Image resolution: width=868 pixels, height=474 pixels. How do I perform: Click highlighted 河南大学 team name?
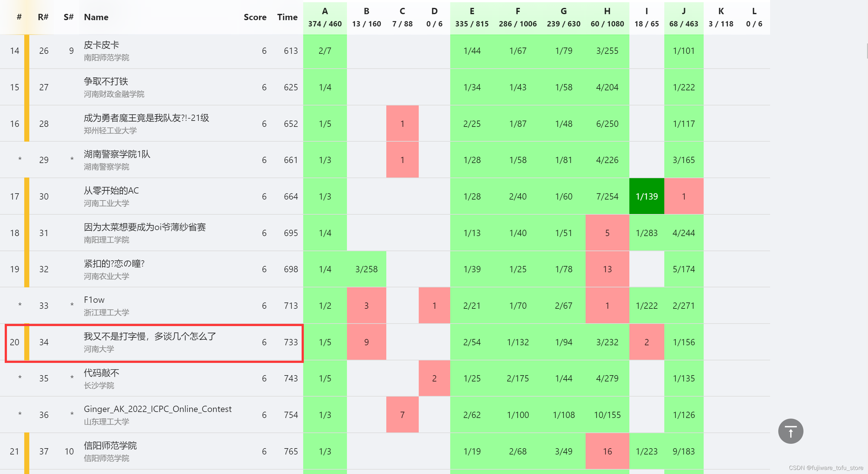[150, 336]
